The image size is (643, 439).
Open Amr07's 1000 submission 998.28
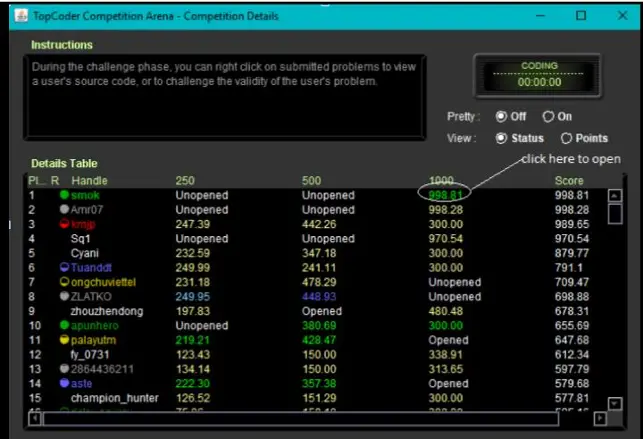[445, 210]
